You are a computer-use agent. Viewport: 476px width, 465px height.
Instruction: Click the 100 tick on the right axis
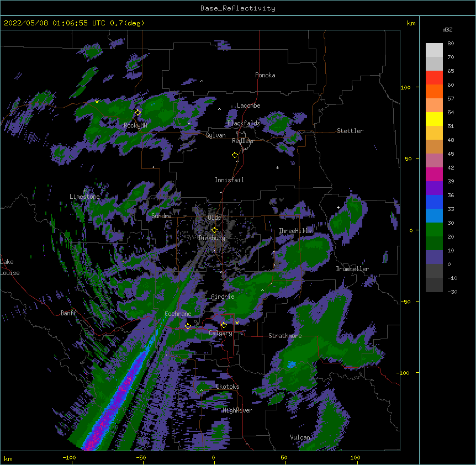(x=405, y=87)
